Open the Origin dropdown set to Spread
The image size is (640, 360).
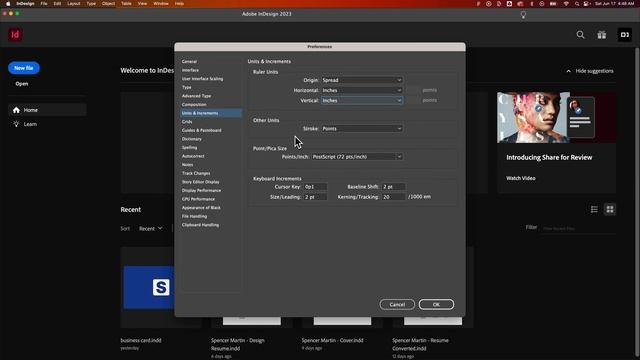pyautogui.click(x=362, y=80)
